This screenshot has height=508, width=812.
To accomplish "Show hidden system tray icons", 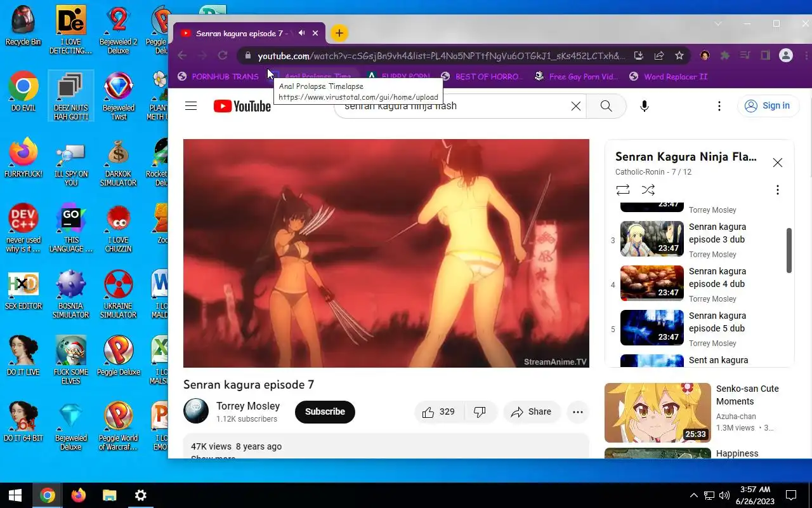I will point(693,495).
